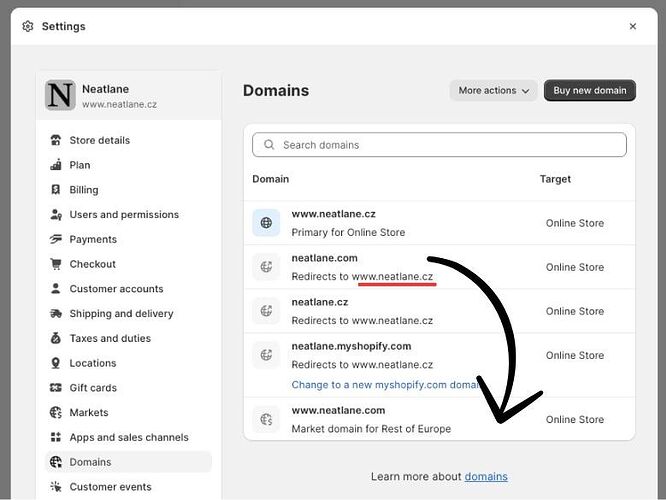The width and height of the screenshot is (666, 500).
Task: Click the Customer accounts person icon
Action: [x=56, y=288]
